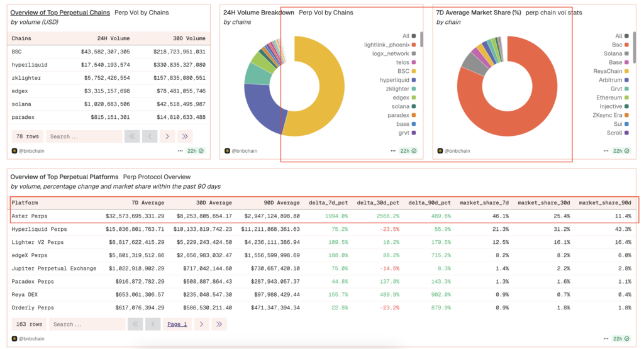Go to next page of platforms table
This screenshot has width=644, height=349.
tap(201, 324)
